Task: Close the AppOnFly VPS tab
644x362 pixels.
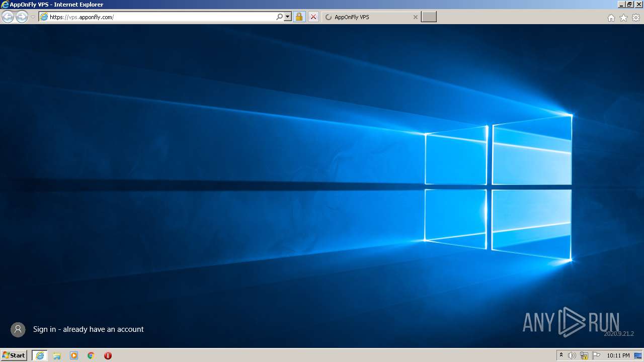Action: pos(415,17)
